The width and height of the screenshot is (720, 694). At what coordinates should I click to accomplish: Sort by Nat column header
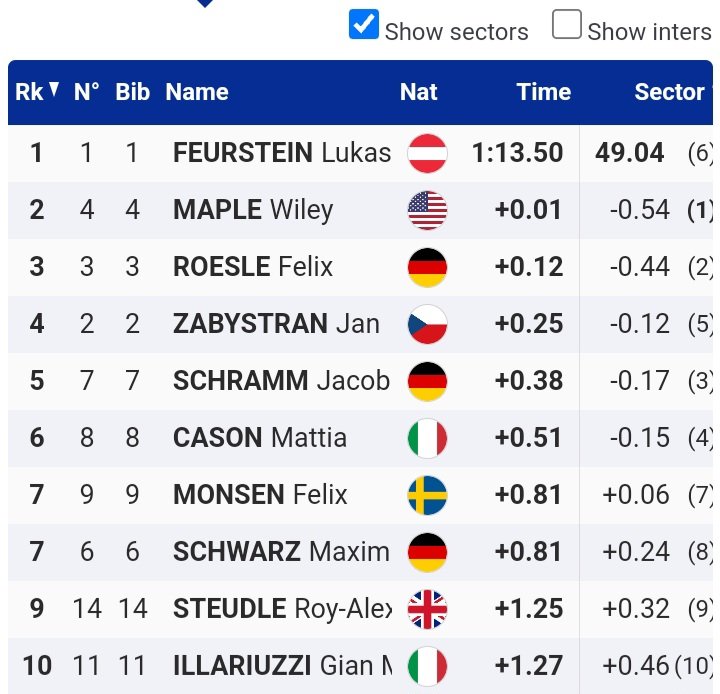[x=418, y=92]
